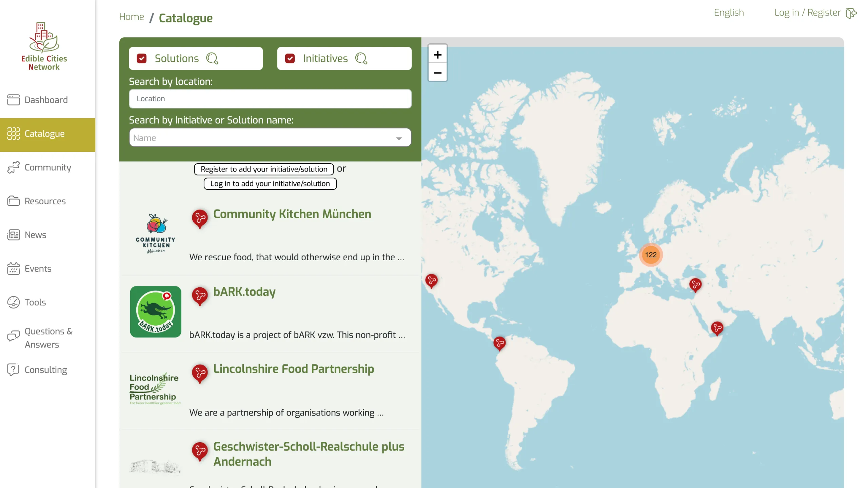Screen dimensions: 868x488
Task: Open the Community Kitchen München title
Action: coord(292,214)
